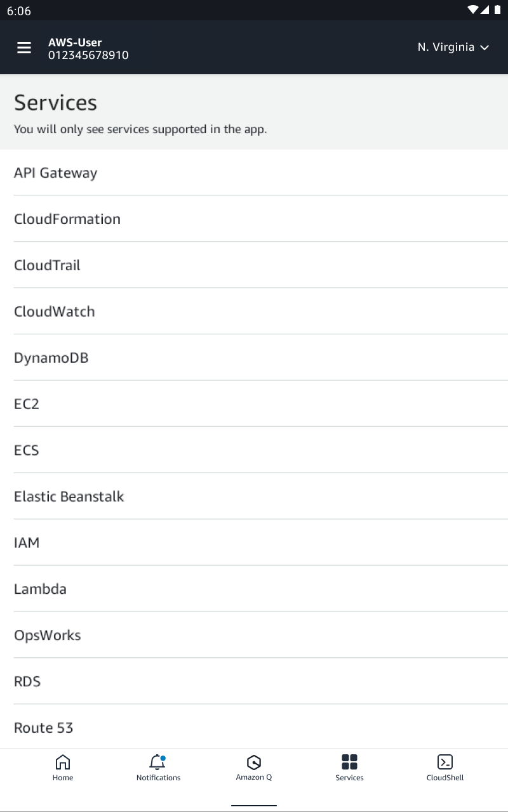The image size is (508, 812).
Task: Click the chevron next to N. Virginia
Action: (485, 48)
